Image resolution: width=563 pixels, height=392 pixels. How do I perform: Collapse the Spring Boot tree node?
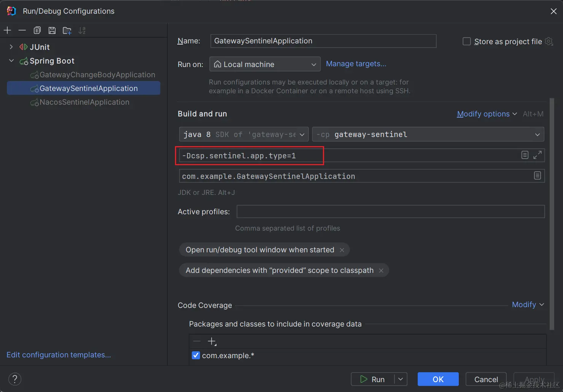tap(11, 61)
